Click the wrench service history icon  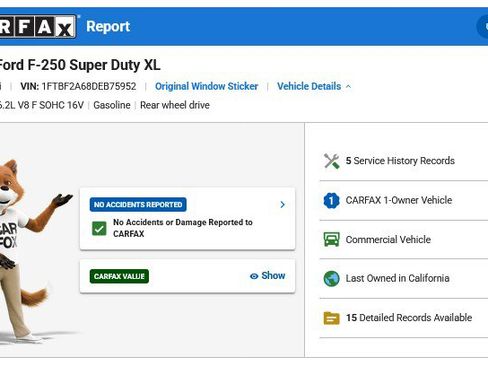(331, 161)
